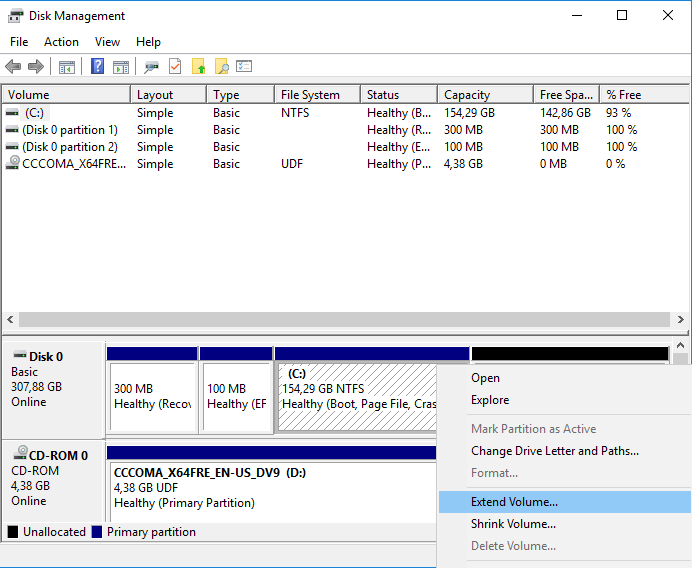The image size is (692, 568).
Task: Click the File System column header
Action: [x=310, y=95]
